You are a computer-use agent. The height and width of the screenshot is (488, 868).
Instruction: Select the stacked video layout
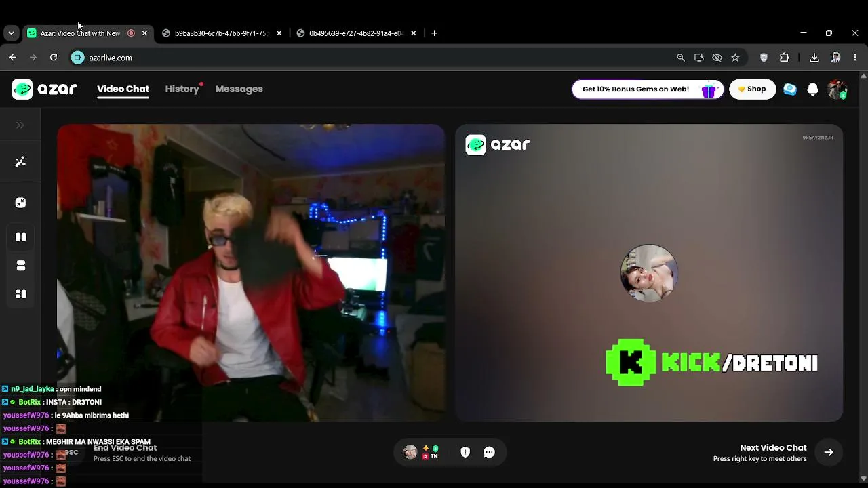point(21,266)
